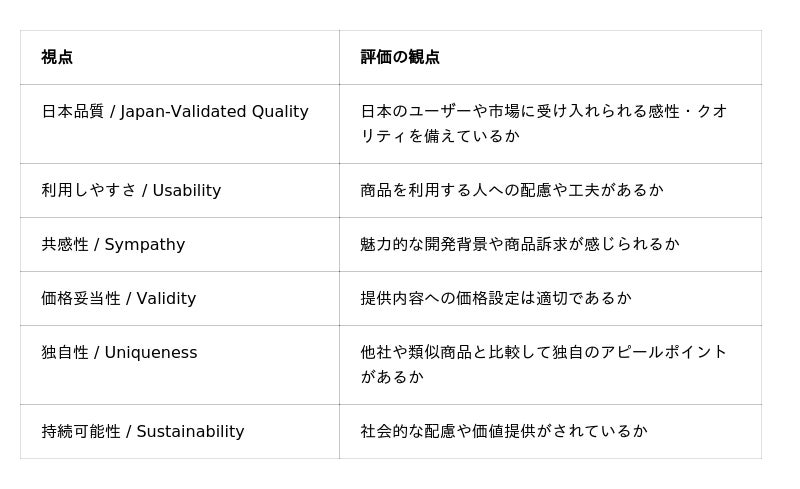Select the 日本品質 / Japan-Validated Quality cell
Viewport: 800px width, 489px height.
[x=180, y=124]
